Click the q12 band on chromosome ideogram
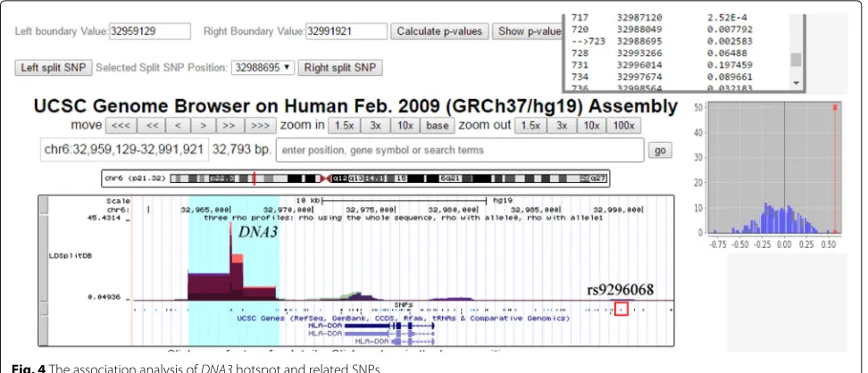 point(340,178)
